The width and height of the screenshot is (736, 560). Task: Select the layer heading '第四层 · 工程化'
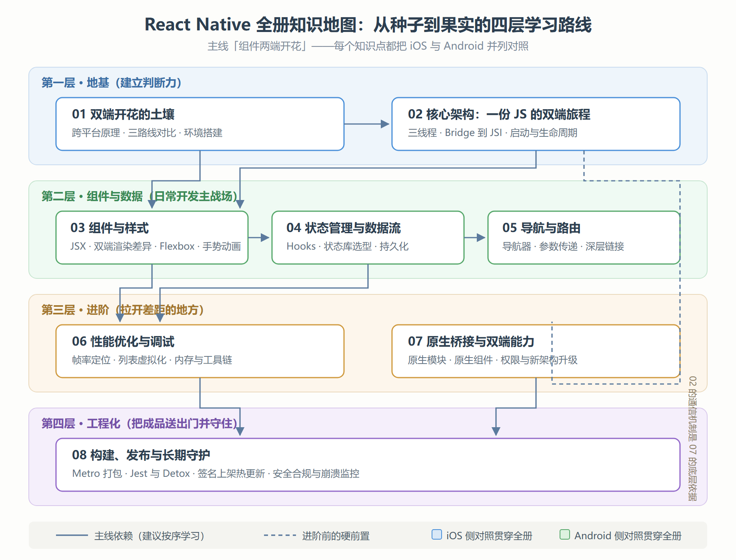[81, 424]
